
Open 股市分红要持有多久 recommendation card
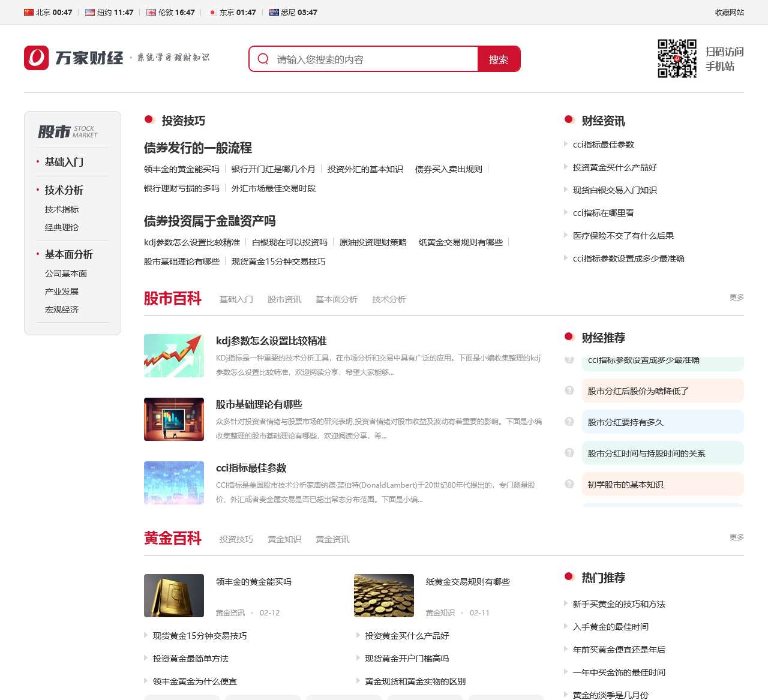(x=662, y=422)
